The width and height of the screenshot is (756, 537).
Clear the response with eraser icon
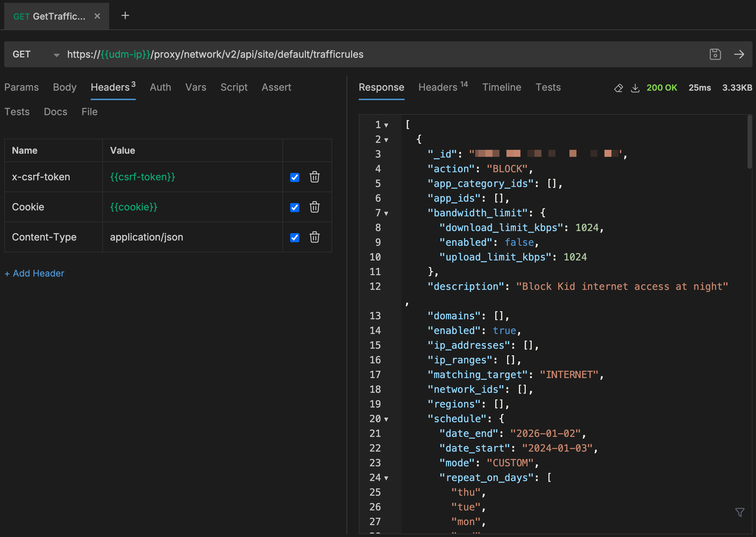[x=618, y=88]
